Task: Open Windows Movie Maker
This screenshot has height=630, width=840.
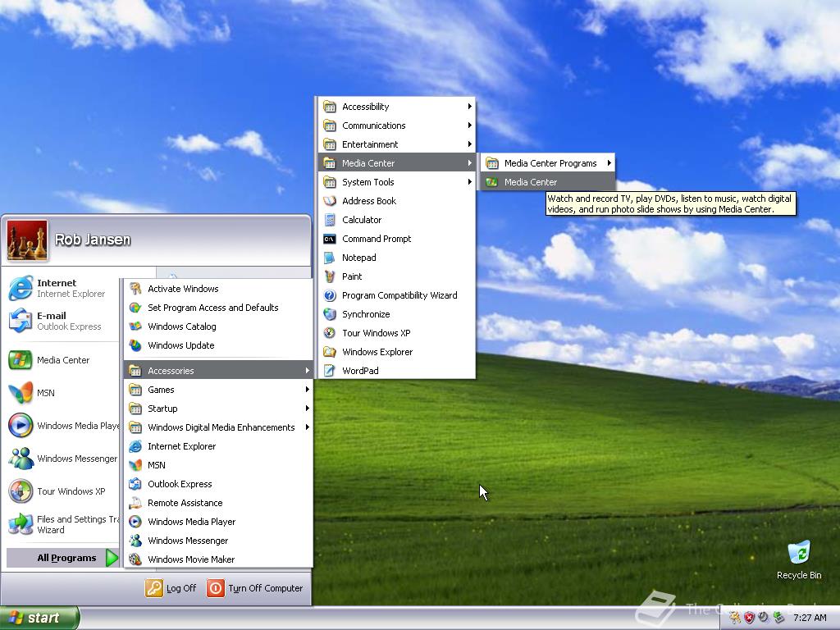Action: [218, 559]
